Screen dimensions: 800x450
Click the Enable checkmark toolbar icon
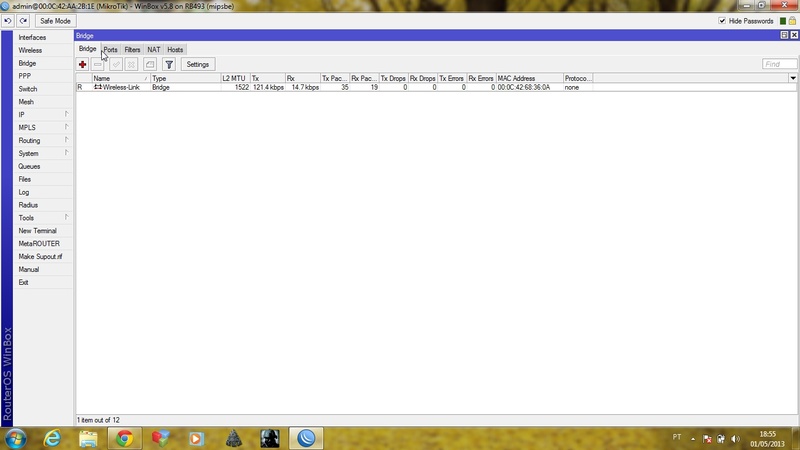coord(116,64)
